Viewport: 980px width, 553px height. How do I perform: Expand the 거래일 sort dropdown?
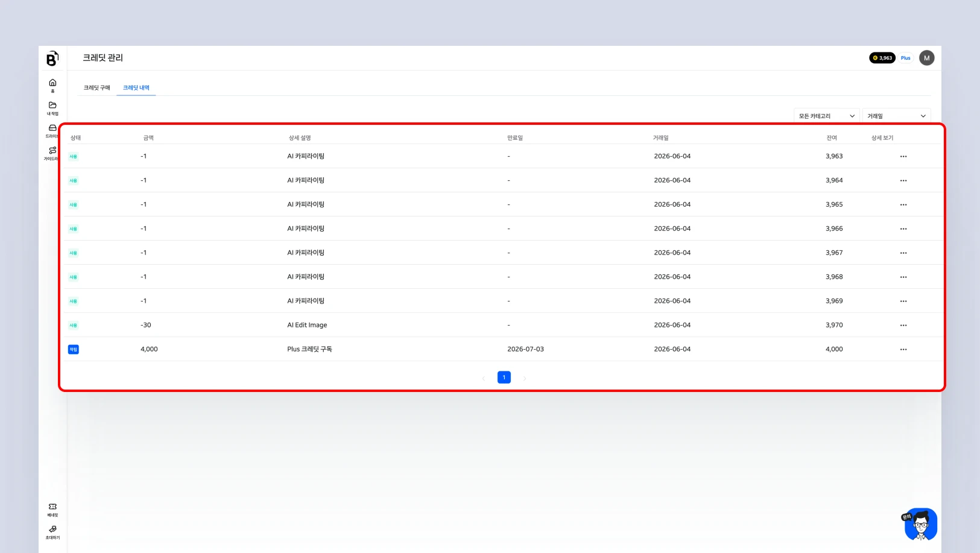pyautogui.click(x=896, y=116)
